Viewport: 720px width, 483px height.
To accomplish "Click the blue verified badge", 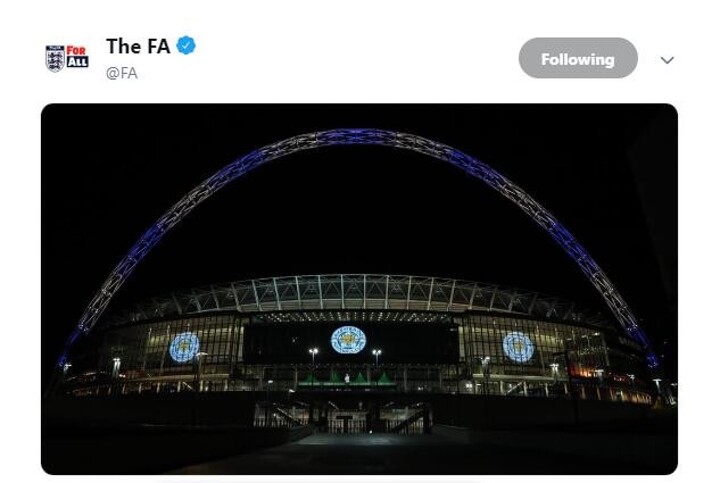I will (x=186, y=45).
